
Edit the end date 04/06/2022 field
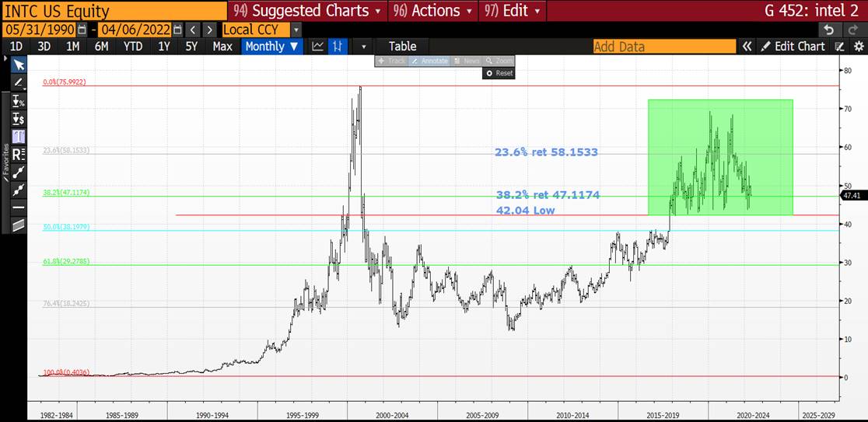click(135, 30)
